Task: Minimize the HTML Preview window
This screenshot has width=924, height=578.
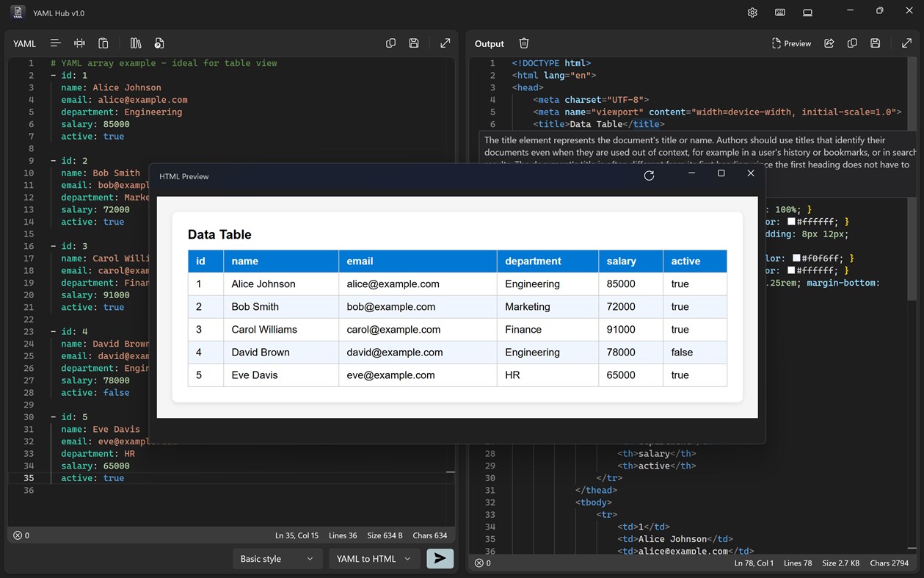Action: pyautogui.click(x=691, y=173)
